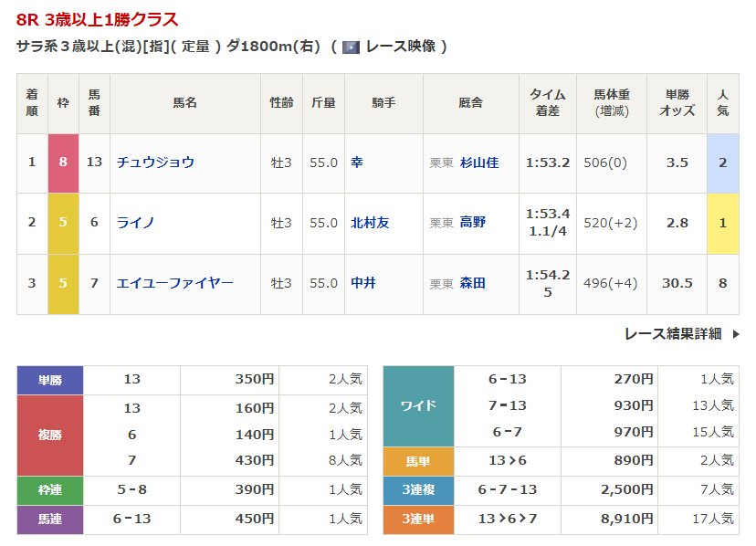
Task: Select the 3連単 payout label
Action: pyautogui.click(x=418, y=519)
